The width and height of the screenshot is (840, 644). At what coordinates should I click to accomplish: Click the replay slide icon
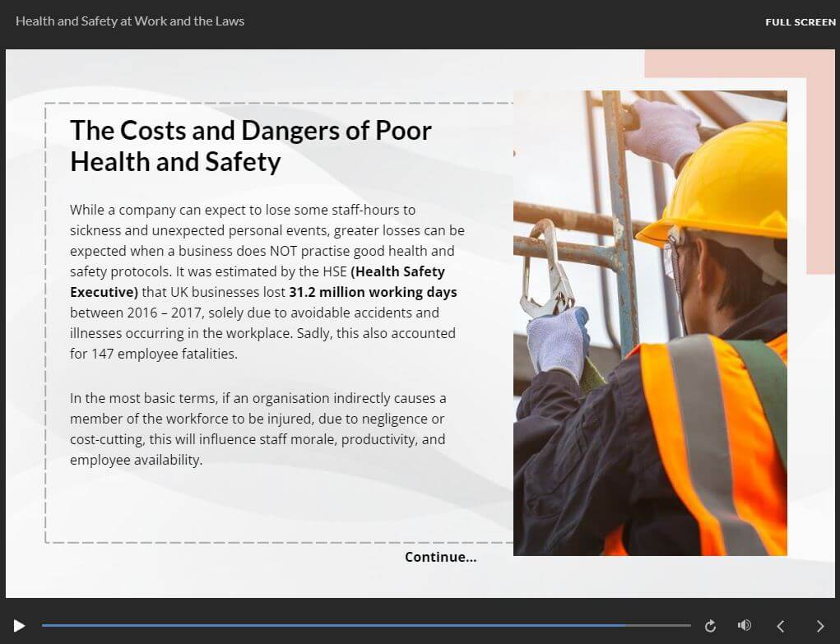(710, 626)
